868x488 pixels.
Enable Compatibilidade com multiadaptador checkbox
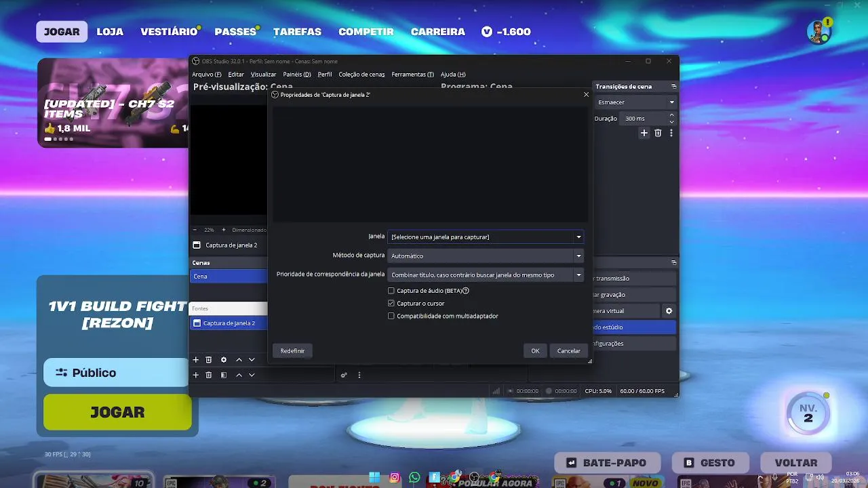[x=391, y=316]
